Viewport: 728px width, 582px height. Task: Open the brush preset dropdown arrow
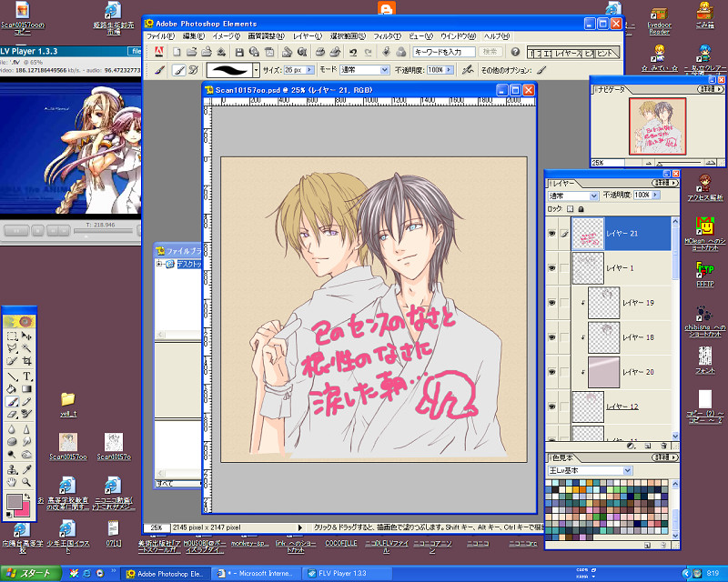click(x=256, y=70)
